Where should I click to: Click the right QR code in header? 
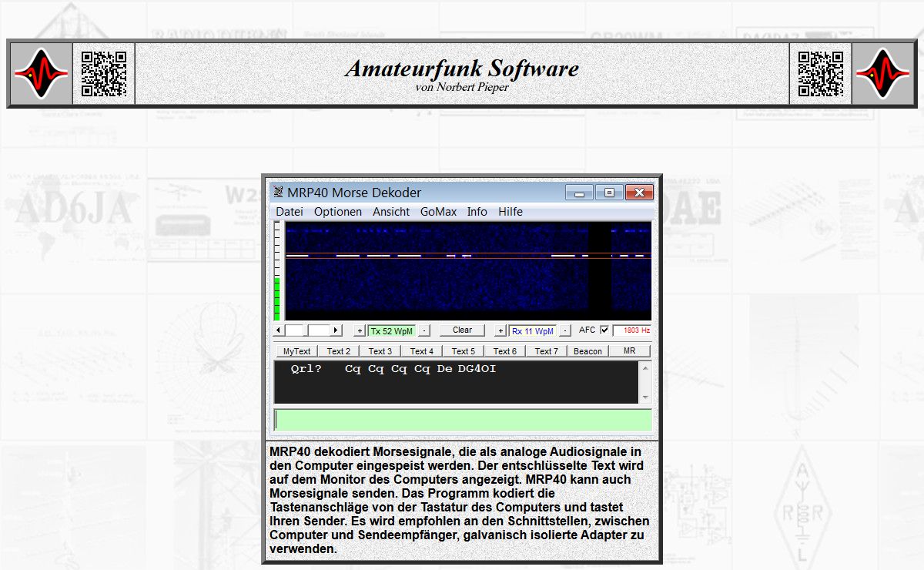click(x=820, y=74)
